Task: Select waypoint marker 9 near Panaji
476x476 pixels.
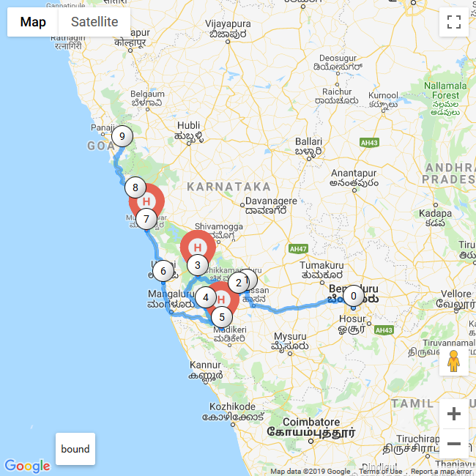Action: click(122, 136)
